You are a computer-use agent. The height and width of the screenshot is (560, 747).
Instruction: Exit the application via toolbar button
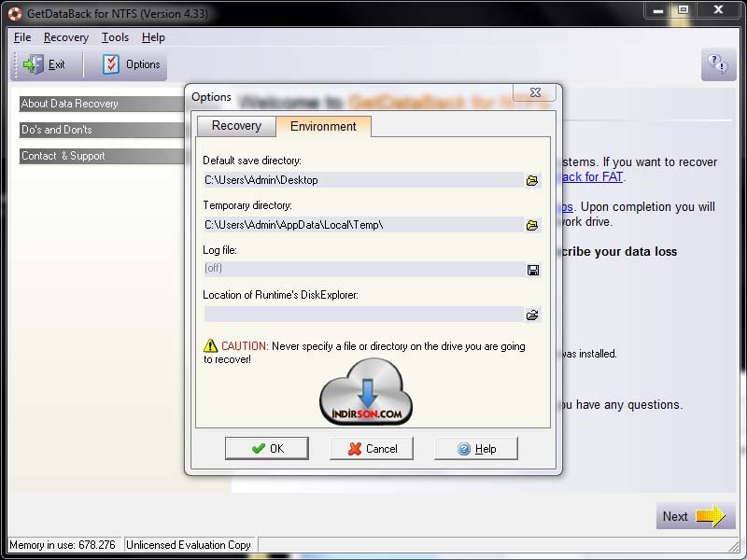coord(44,64)
